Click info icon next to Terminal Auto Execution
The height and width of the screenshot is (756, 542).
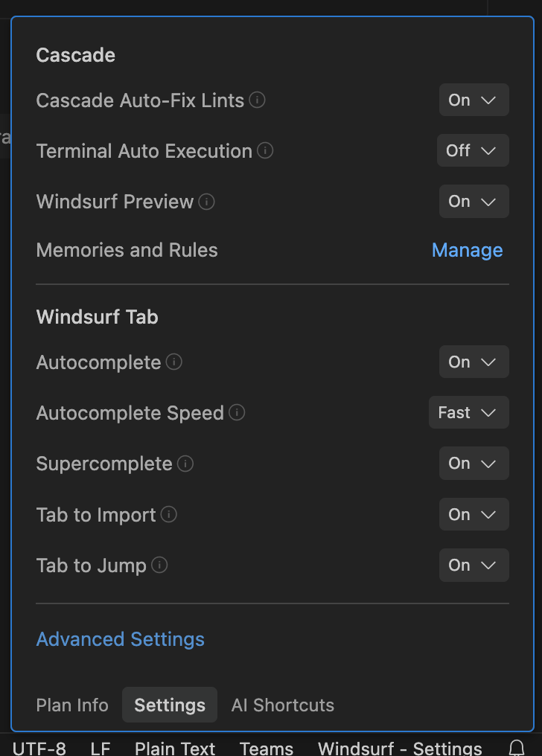(x=265, y=151)
